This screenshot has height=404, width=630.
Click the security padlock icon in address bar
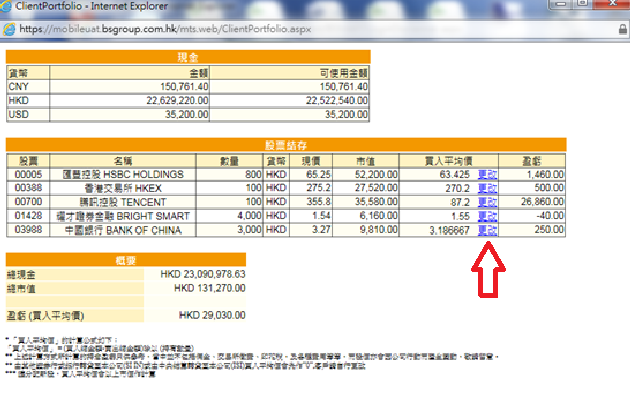coord(622,29)
